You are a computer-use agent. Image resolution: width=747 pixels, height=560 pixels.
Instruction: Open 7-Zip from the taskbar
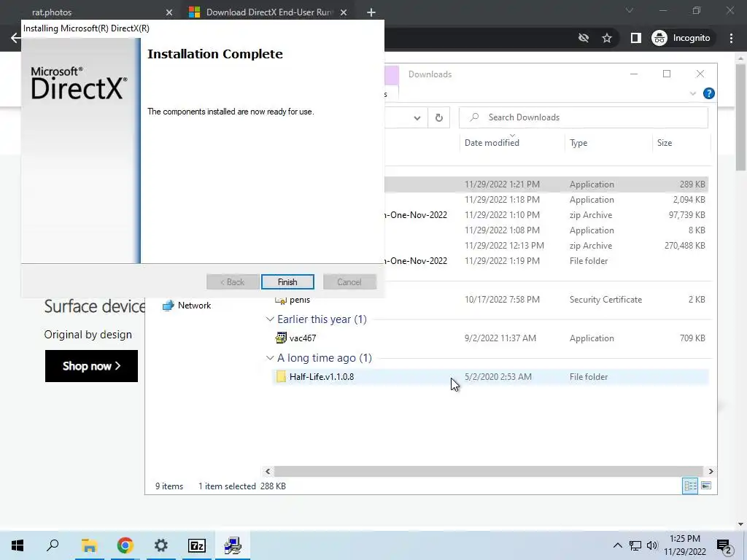pos(197,545)
